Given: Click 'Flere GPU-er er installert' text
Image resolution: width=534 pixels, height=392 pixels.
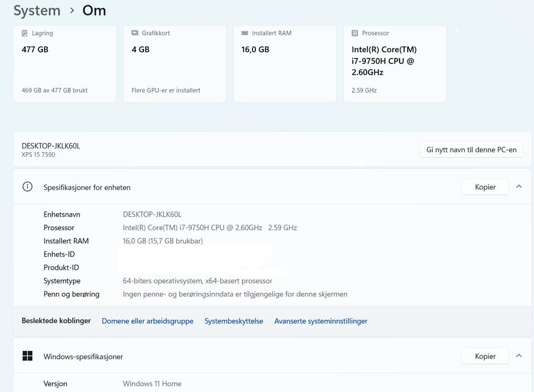Looking at the screenshot, I should click(166, 90).
